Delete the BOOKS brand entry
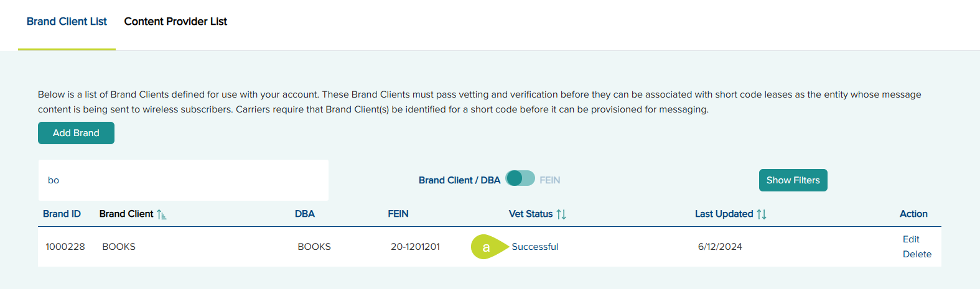Screen dimensions: 980x289 tap(917, 254)
